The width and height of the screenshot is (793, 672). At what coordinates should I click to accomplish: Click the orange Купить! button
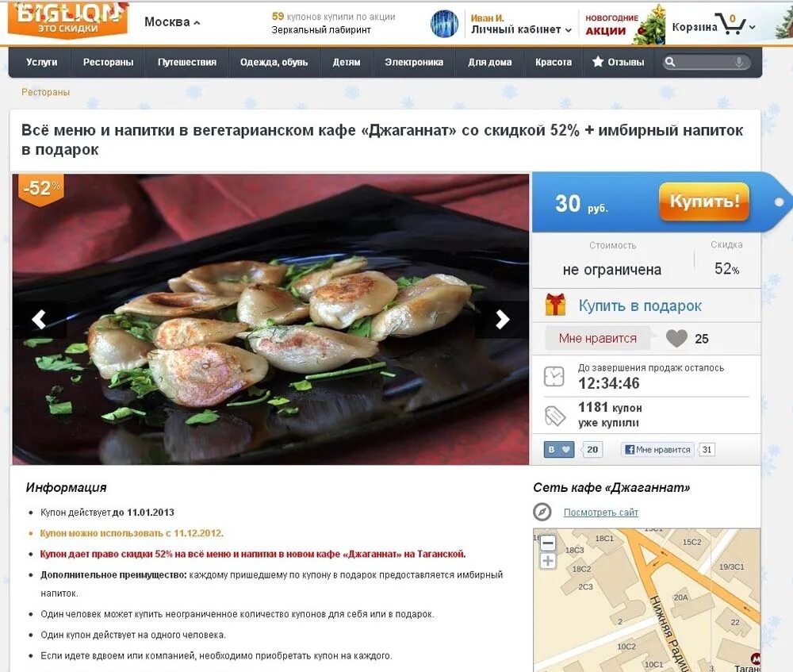[x=704, y=202]
